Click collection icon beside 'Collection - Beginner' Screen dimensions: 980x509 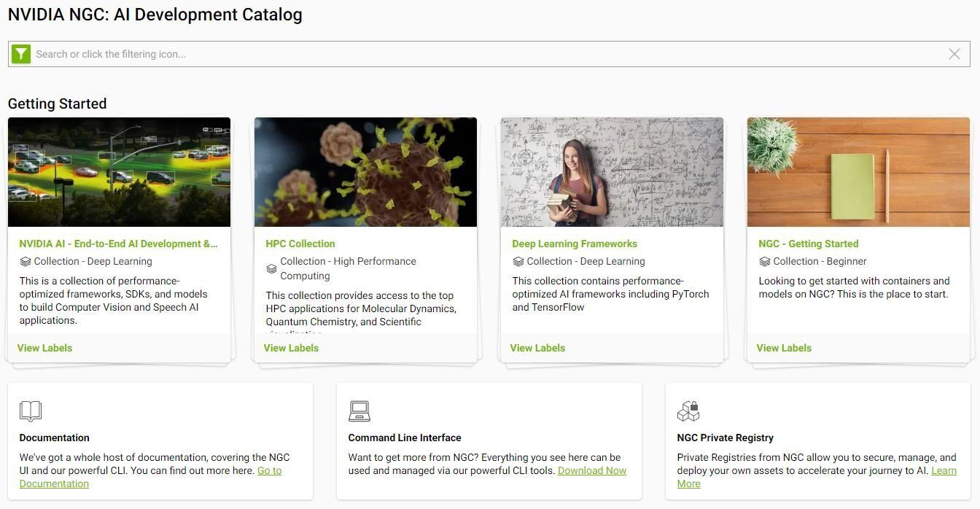tap(764, 262)
